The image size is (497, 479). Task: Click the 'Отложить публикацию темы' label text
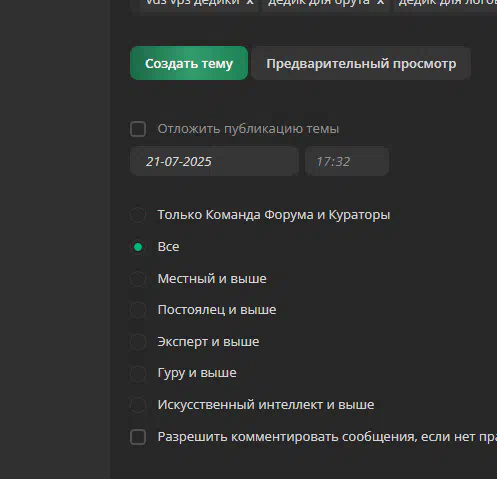(x=248, y=129)
